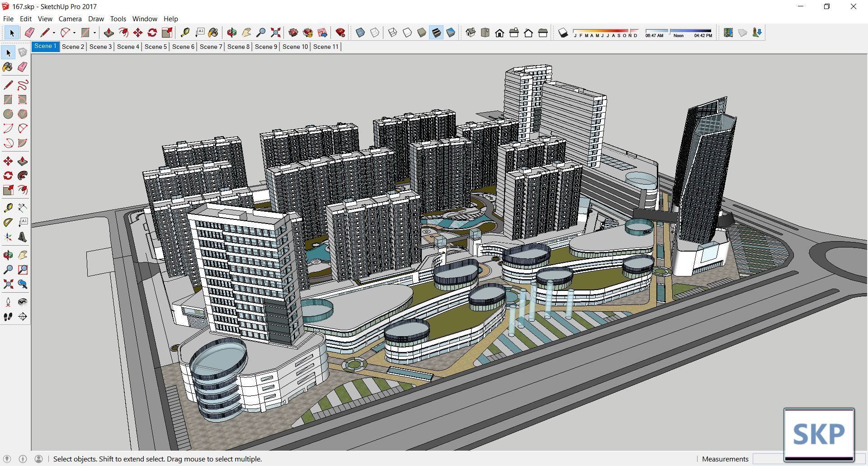Enable Wireframe face style
Image resolution: width=868 pixels, height=466 pixels.
click(x=393, y=33)
